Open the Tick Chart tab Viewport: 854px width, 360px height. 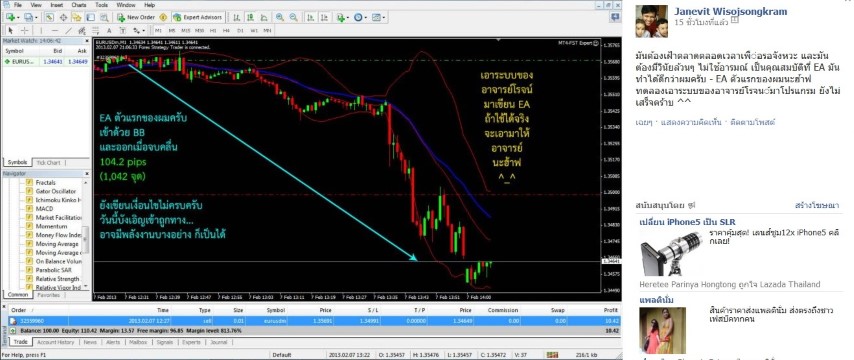(x=48, y=162)
